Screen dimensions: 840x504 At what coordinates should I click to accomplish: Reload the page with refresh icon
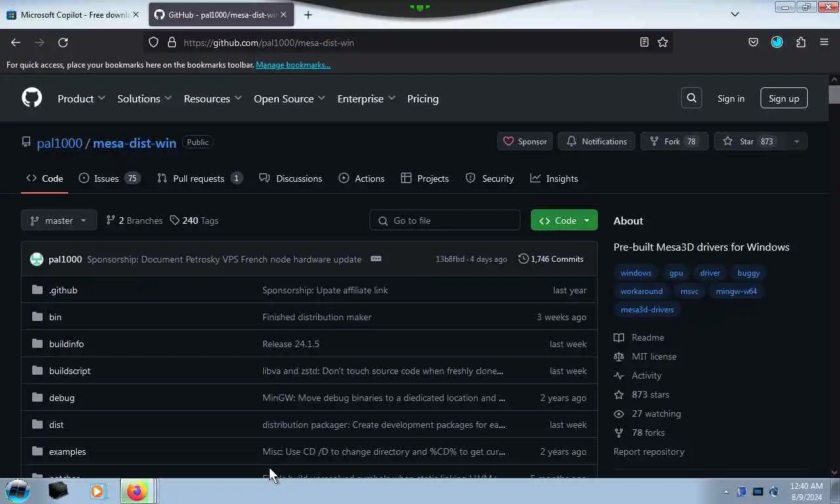coord(63,42)
